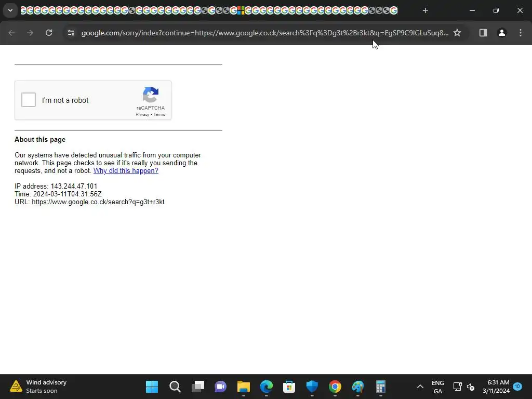Click the reCAPTCHA logo
The height and width of the screenshot is (399, 532).
tap(151, 95)
